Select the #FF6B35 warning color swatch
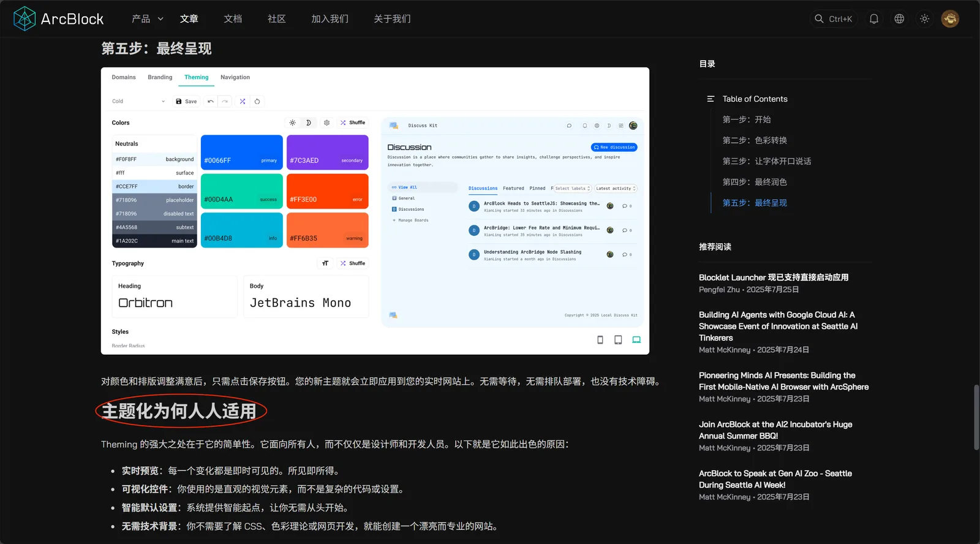 pos(328,230)
